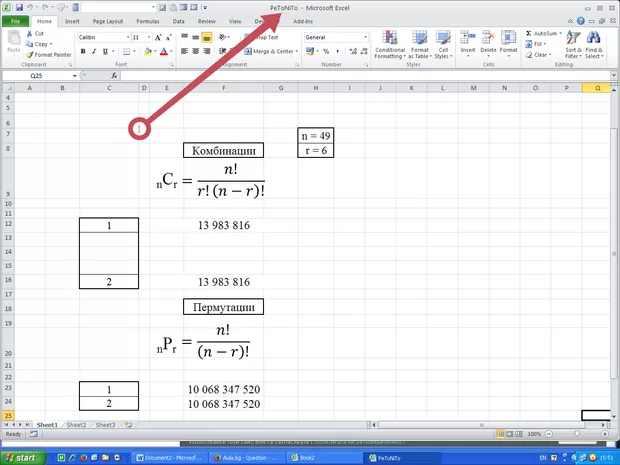620x465 pixels.
Task: Open Format as Table gallery
Action: [420, 45]
